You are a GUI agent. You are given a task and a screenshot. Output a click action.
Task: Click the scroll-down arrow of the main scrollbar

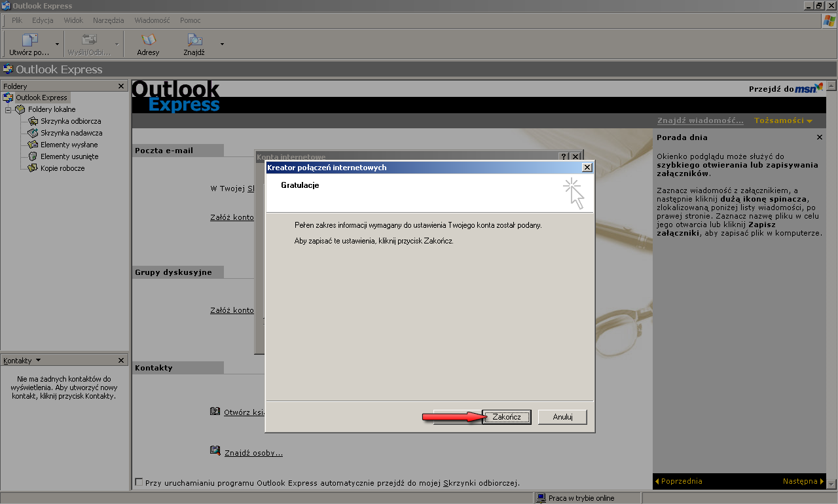[x=831, y=484]
